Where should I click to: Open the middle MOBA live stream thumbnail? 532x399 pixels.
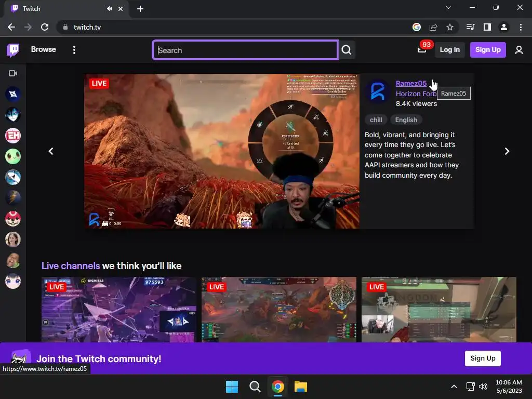pos(279,310)
